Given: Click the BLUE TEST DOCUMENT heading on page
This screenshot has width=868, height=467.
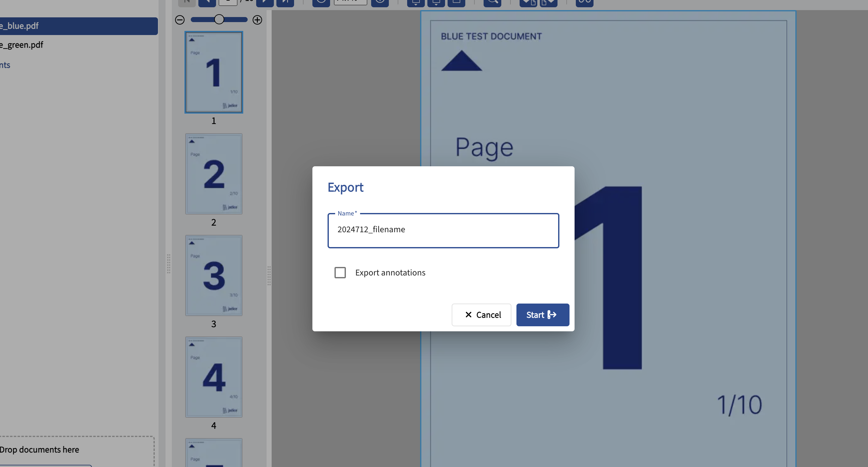Looking at the screenshot, I should [491, 36].
